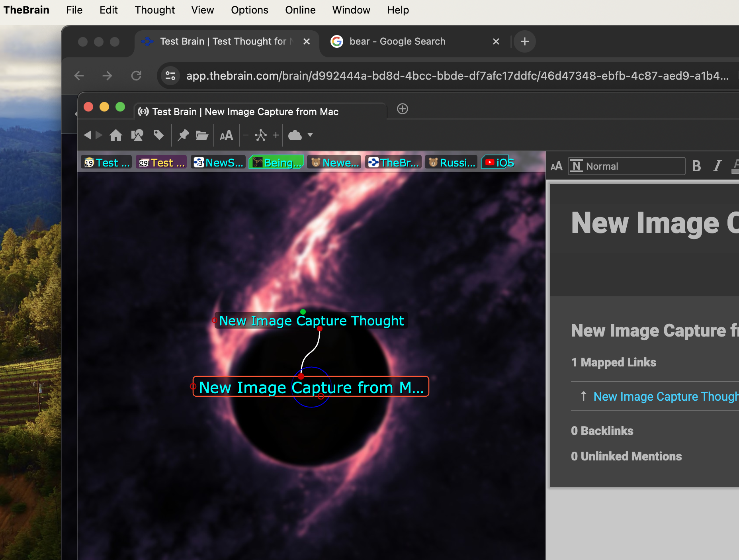Click the cloud sync icon
Image resolution: width=739 pixels, height=560 pixels.
pos(295,135)
